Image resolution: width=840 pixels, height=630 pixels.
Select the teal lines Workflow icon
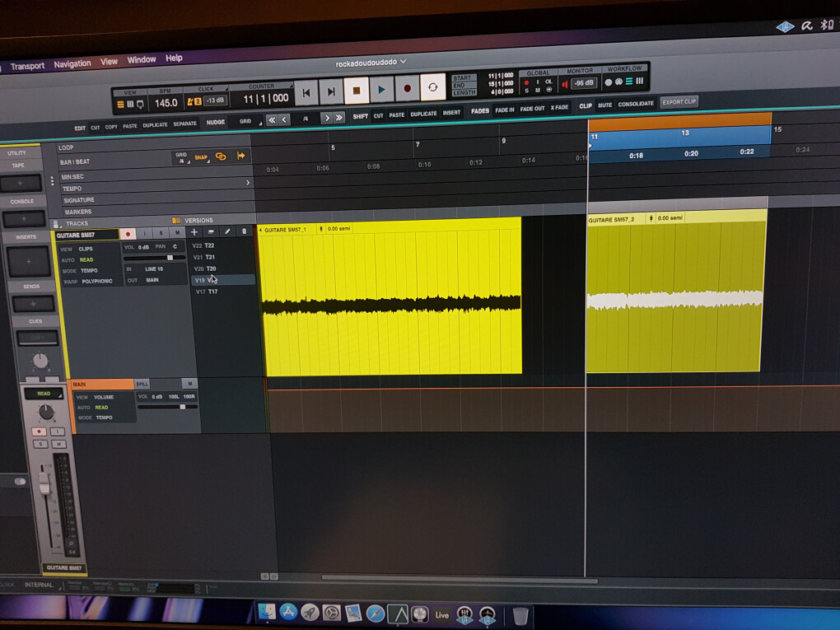(629, 82)
